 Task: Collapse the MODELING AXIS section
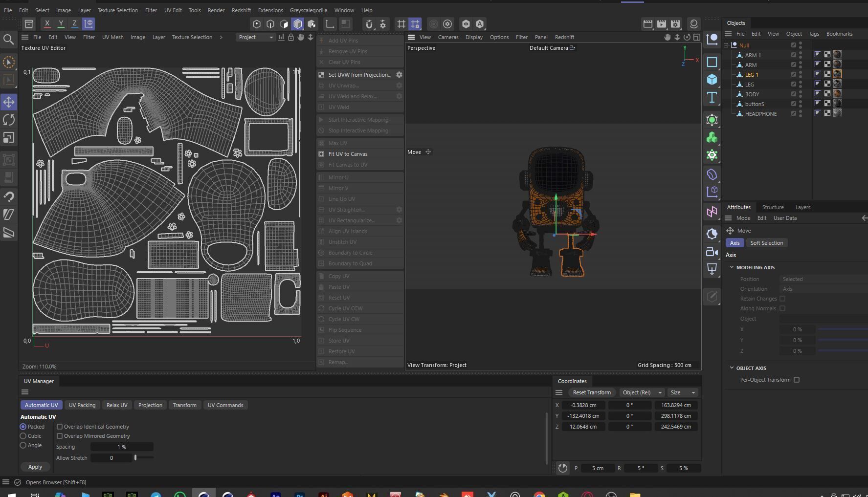732,267
